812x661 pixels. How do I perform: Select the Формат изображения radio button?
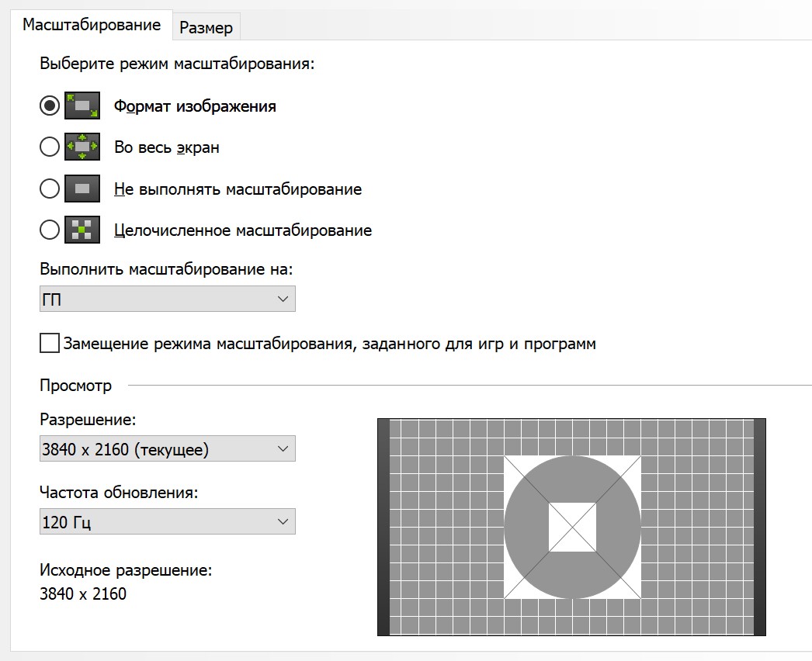point(50,106)
